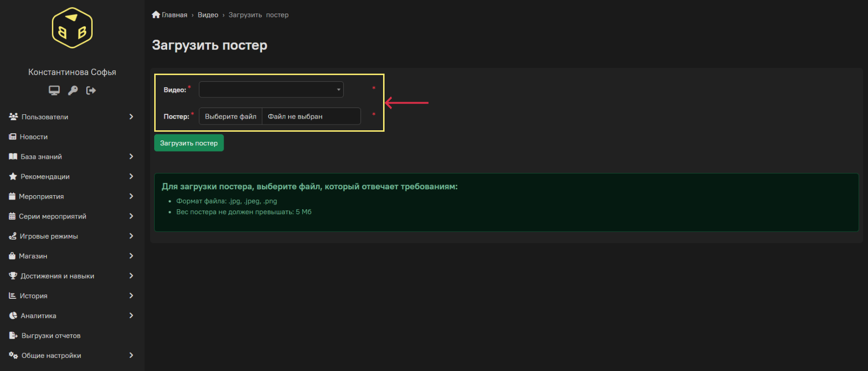Screen dimensions: 868x371
Task: Click the calendar icon beside Мероприятия
Action: pyautogui.click(x=12, y=196)
